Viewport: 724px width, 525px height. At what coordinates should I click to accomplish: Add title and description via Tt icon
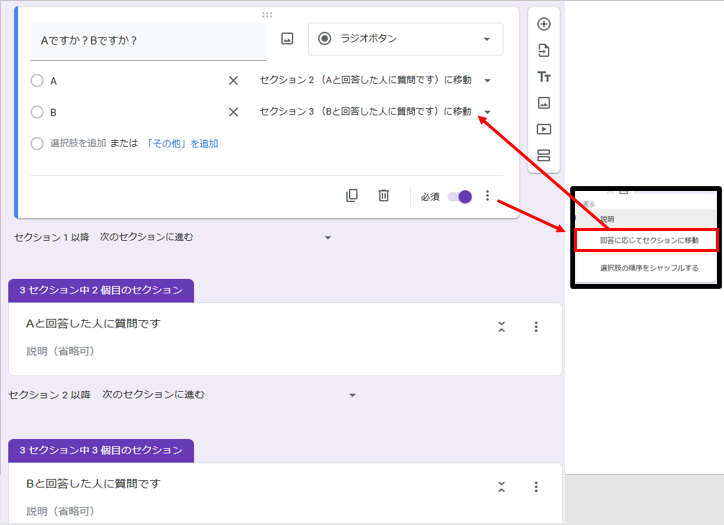(543, 77)
